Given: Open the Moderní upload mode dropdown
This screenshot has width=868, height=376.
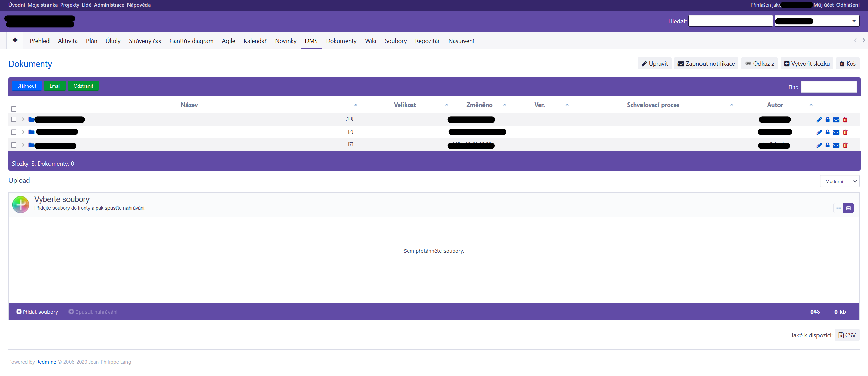Looking at the screenshot, I should [x=839, y=181].
